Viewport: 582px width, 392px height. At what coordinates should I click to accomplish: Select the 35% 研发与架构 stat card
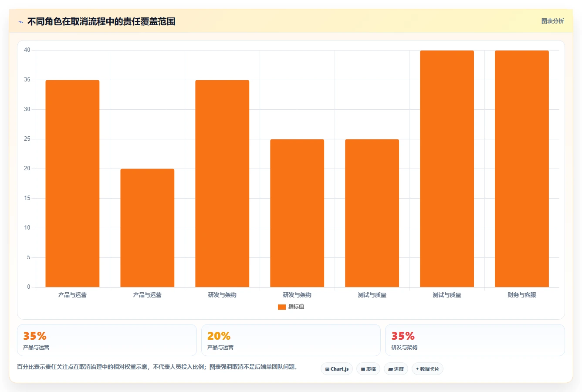pos(475,340)
